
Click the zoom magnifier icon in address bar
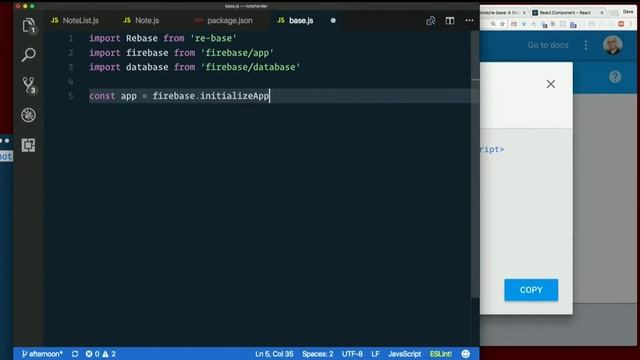(x=493, y=24)
